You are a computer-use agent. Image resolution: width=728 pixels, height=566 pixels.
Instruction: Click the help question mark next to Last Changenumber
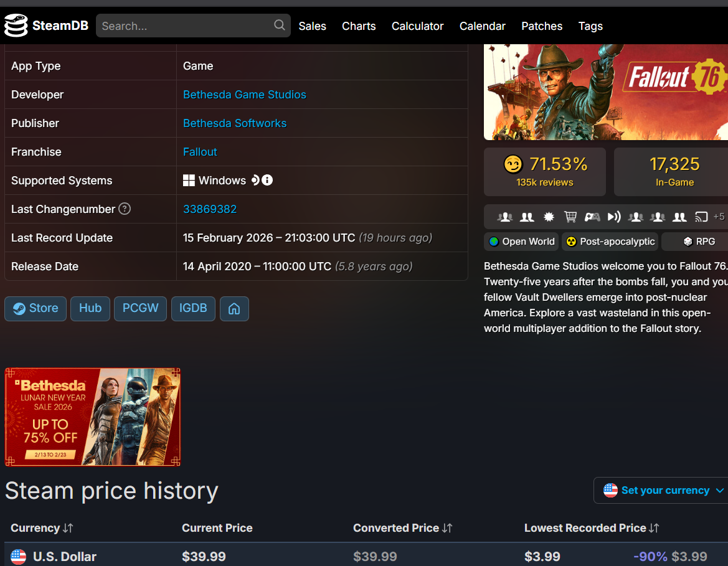[125, 209]
